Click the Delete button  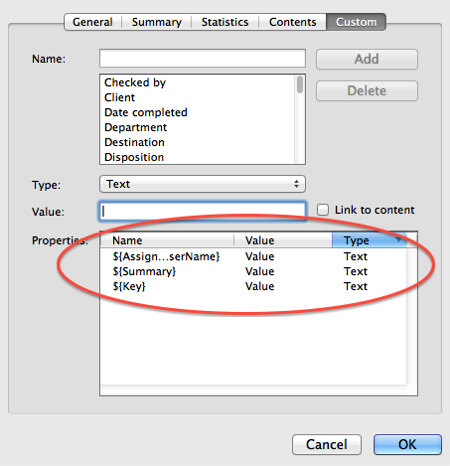tap(367, 91)
